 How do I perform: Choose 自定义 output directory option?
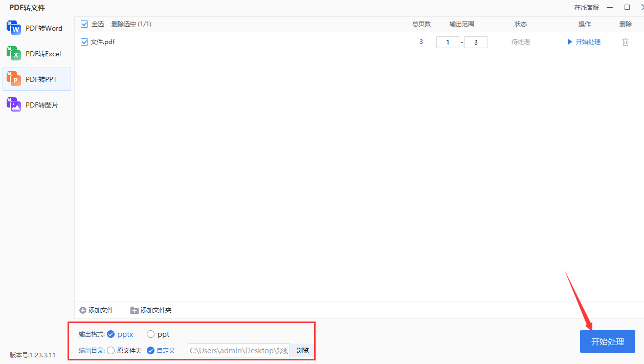(x=161, y=351)
